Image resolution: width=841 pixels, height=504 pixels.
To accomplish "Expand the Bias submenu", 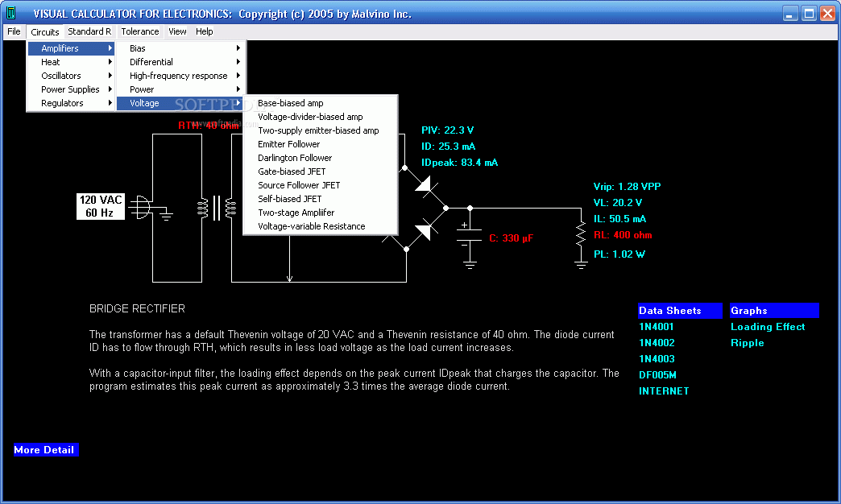I will [180, 48].
